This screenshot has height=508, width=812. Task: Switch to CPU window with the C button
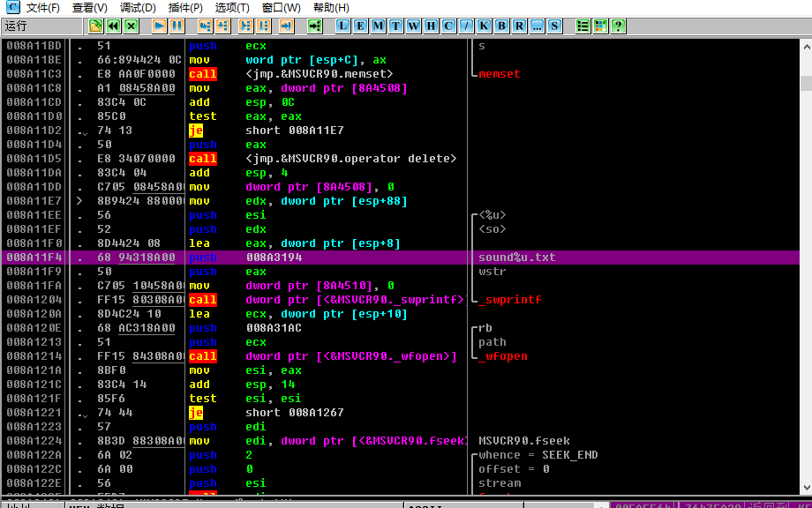click(448, 26)
